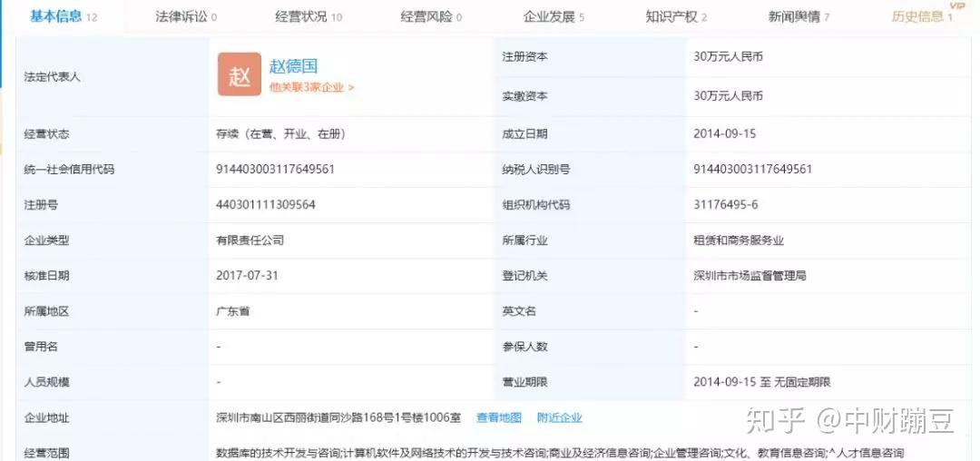Click the 统一社会信用代码 label

tap(69, 170)
